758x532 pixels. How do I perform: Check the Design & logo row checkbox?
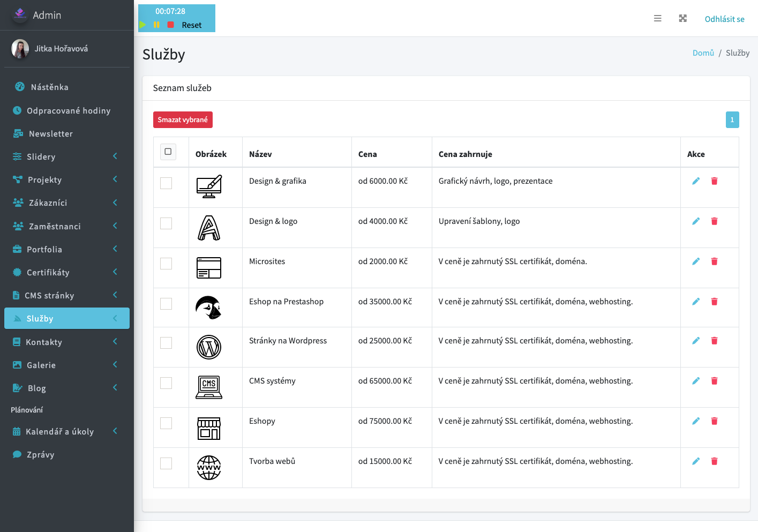166,223
